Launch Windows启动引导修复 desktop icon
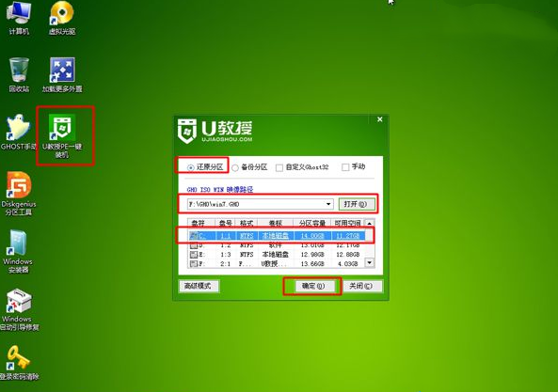The width and height of the screenshot is (558, 392). pyautogui.click(x=19, y=310)
